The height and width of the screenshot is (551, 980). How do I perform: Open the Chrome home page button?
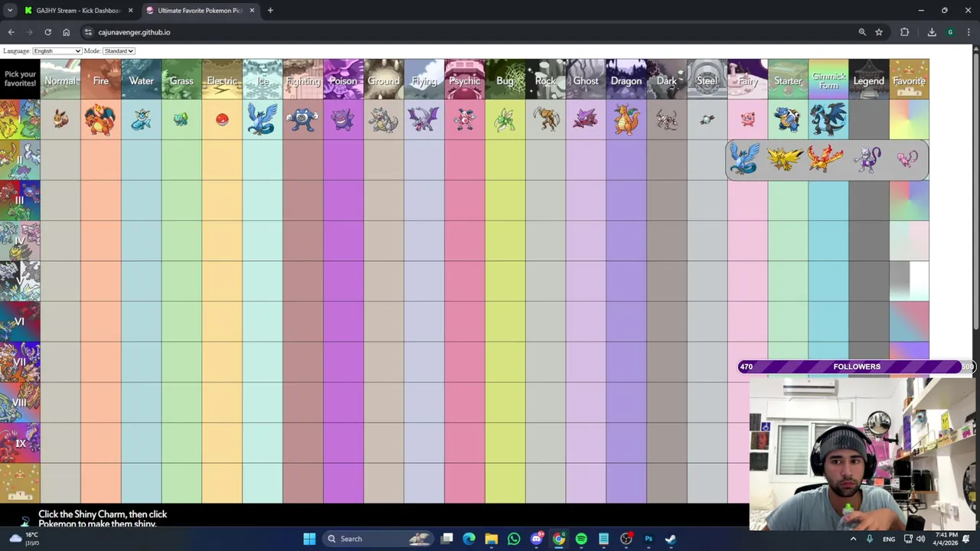66,32
